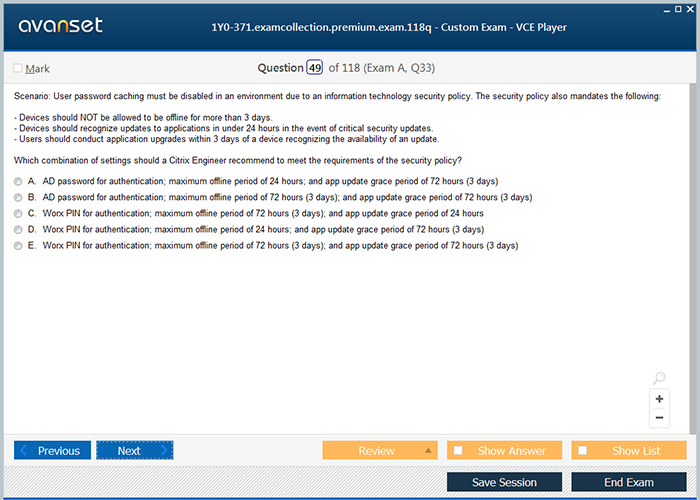Image resolution: width=700 pixels, height=500 pixels.
Task: Pick answer C with 24-hour update grace period
Action: tap(18, 213)
